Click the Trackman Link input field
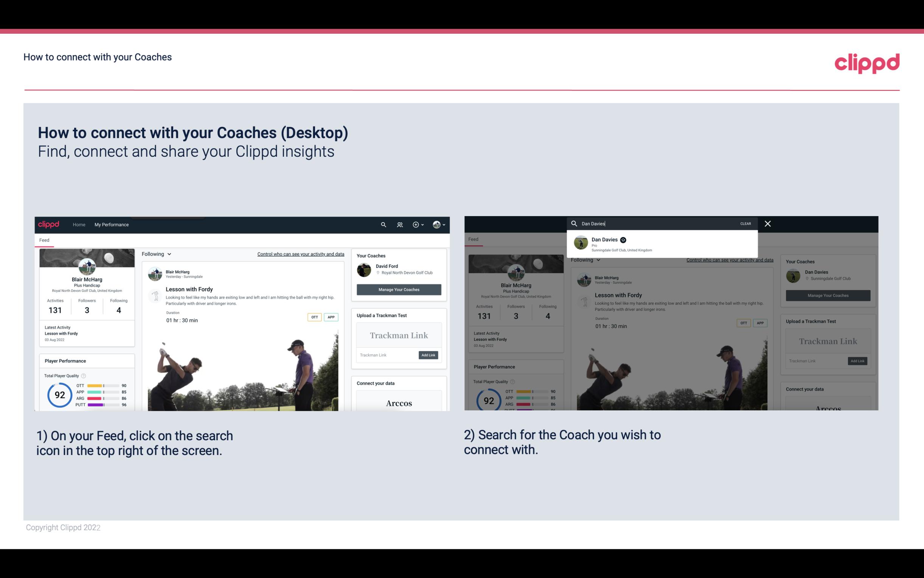The image size is (924, 578). [x=386, y=354]
